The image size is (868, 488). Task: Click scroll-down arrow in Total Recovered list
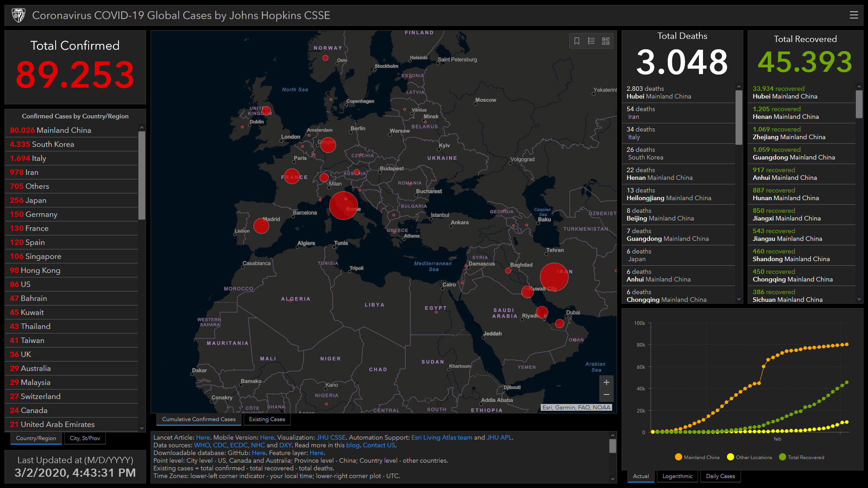point(859,299)
